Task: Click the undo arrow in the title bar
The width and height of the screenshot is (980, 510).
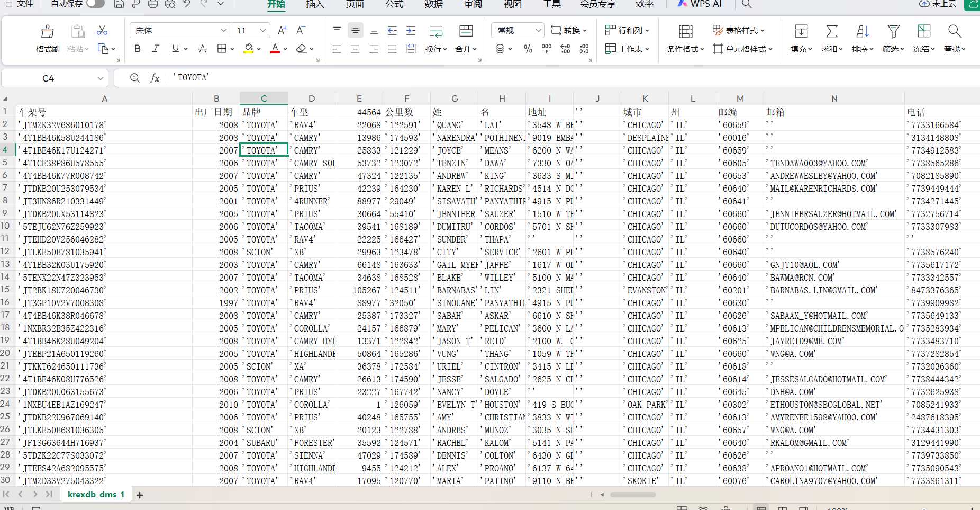Action: (187, 4)
